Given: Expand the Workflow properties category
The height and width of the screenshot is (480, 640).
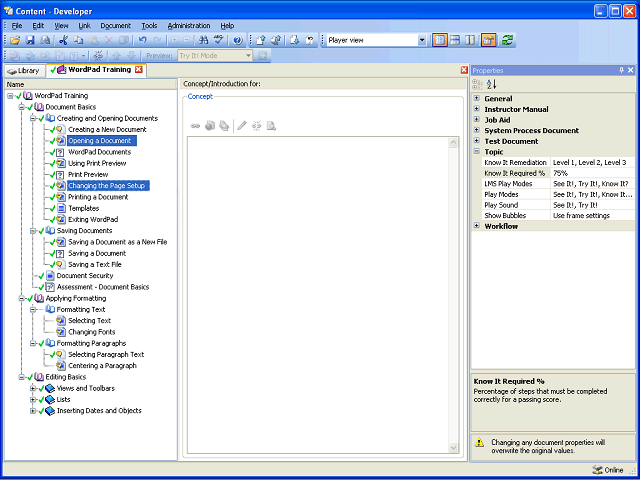Looking at the screenshot, I should pos(476,226).
